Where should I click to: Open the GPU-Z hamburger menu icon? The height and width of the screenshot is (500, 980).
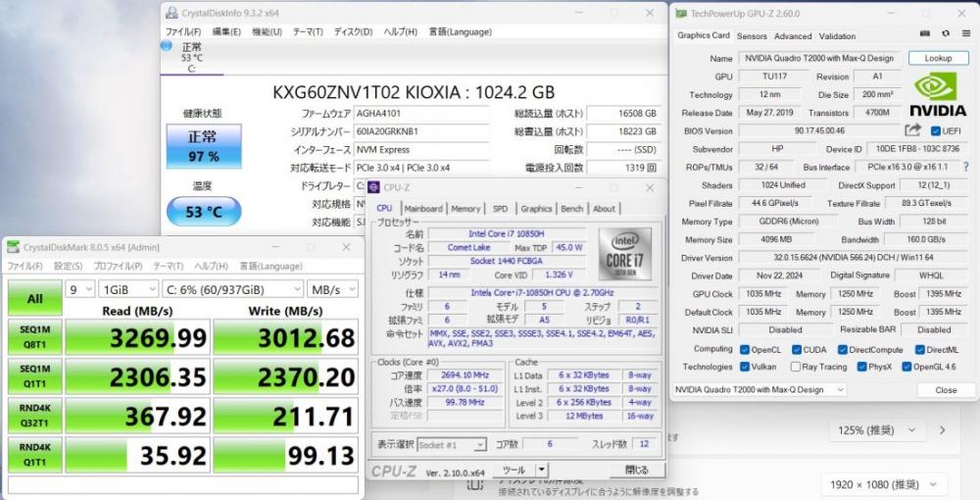965,33
